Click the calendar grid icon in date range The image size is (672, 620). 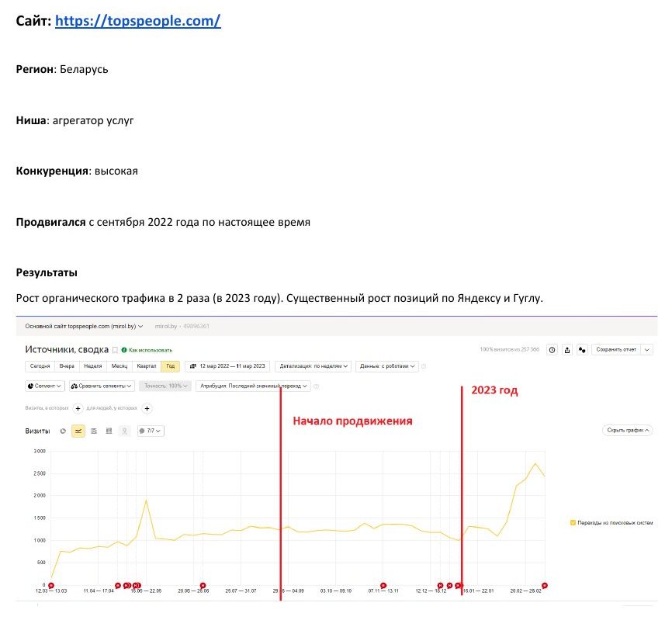193,366
